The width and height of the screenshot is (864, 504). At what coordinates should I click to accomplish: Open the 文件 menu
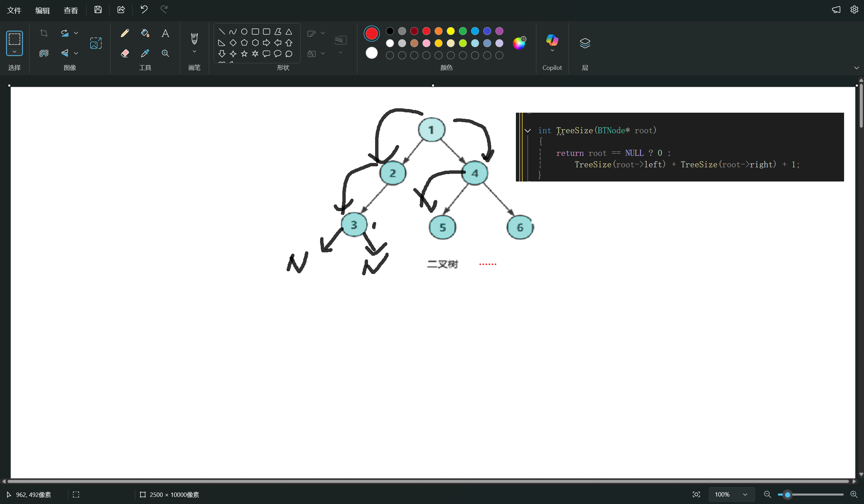pyautogui.click(x=15, y=10)
